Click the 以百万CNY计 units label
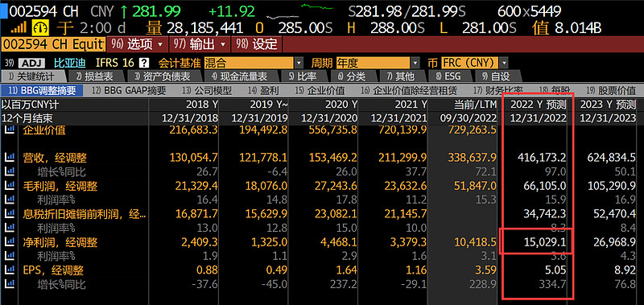 tap(31, 105)
